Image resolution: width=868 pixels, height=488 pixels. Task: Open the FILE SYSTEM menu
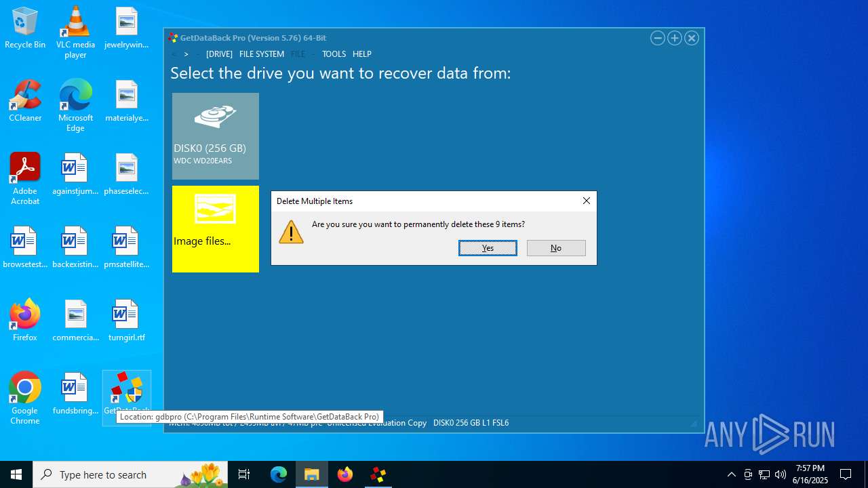click(262, 54)
